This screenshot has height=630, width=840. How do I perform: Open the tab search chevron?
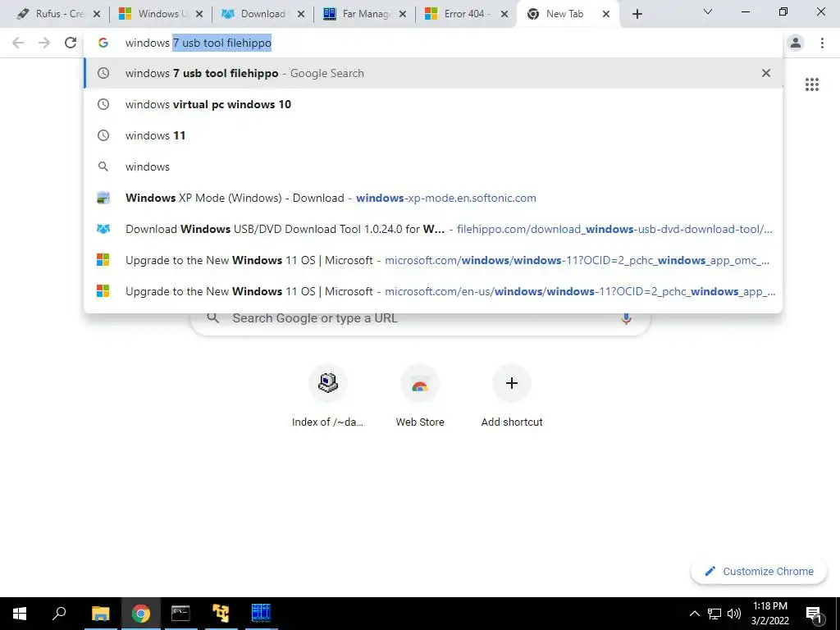tap(708, 11)
